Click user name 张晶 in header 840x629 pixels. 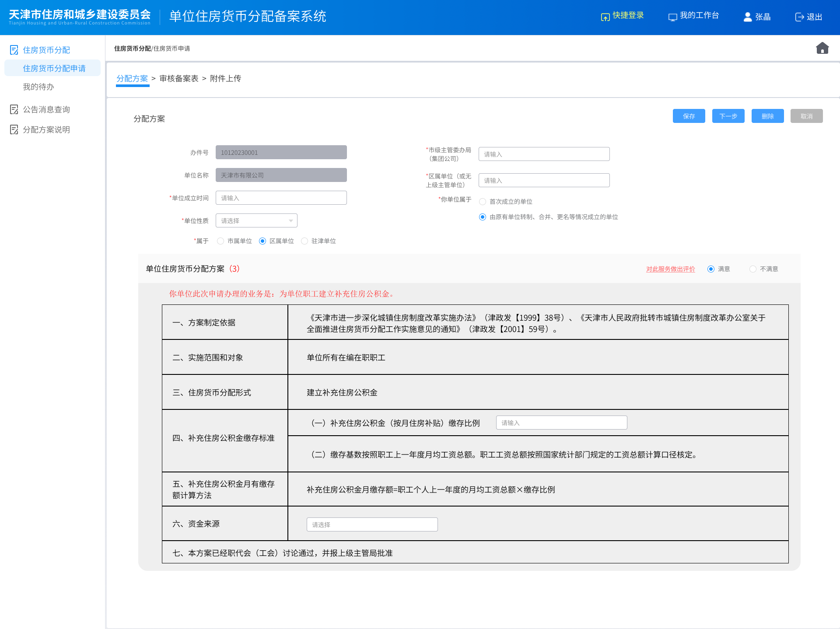[x=763, y=17]
